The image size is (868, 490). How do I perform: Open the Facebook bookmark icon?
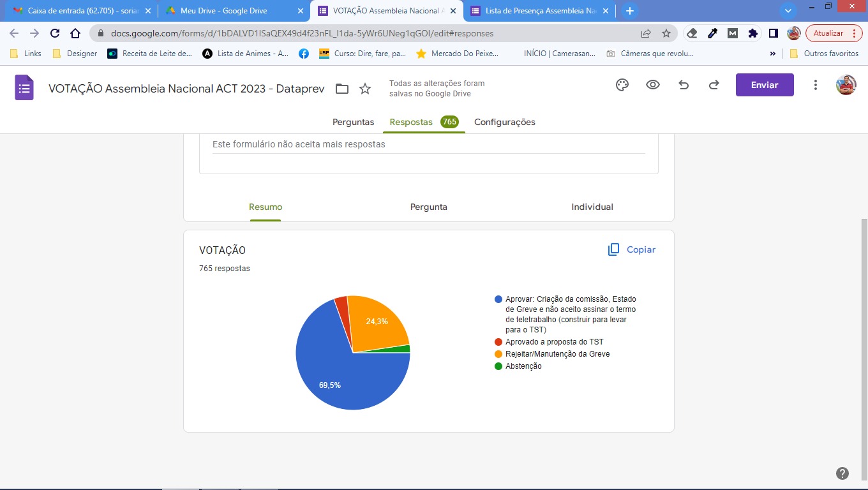pos(304,54)
